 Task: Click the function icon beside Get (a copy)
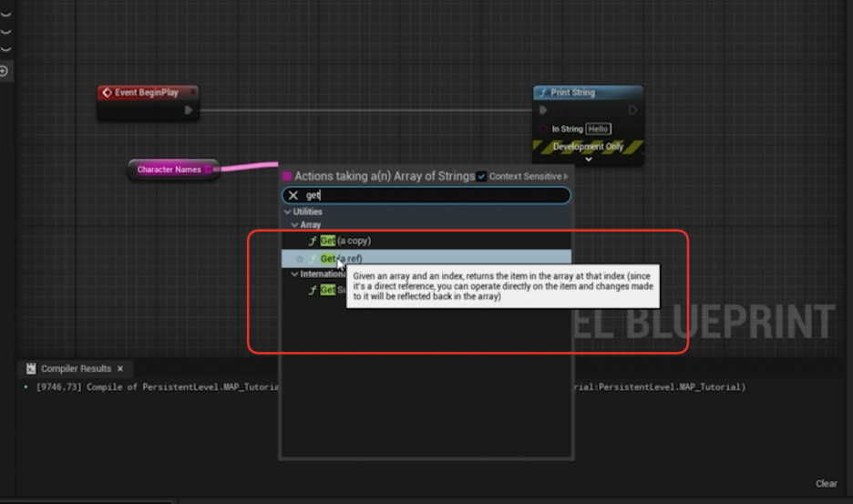tap(313, 241)
